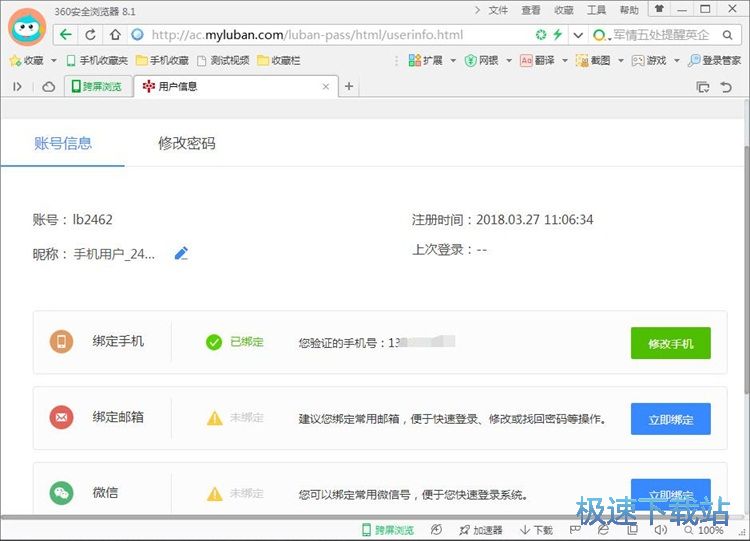Image resolution: width=750 pixels, height=541 pixels.
Task: Click the vertical page scrollbar
Action: coord(747,270)
